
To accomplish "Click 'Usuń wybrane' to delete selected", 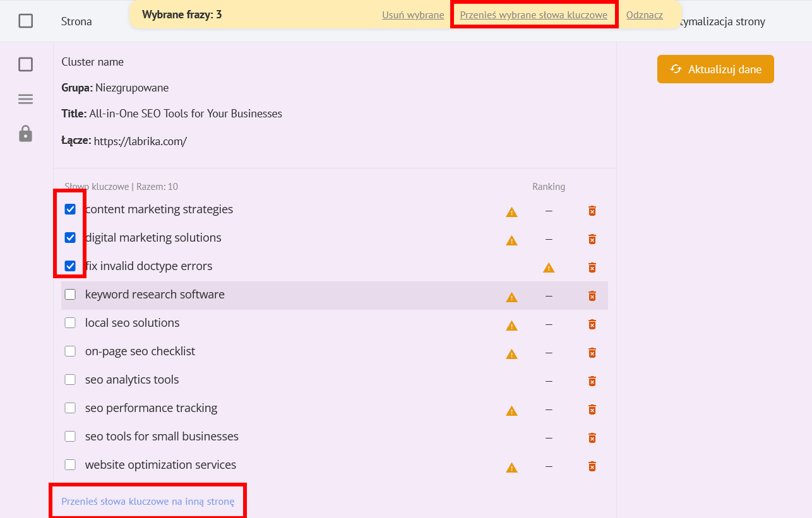I will [413, 15].
